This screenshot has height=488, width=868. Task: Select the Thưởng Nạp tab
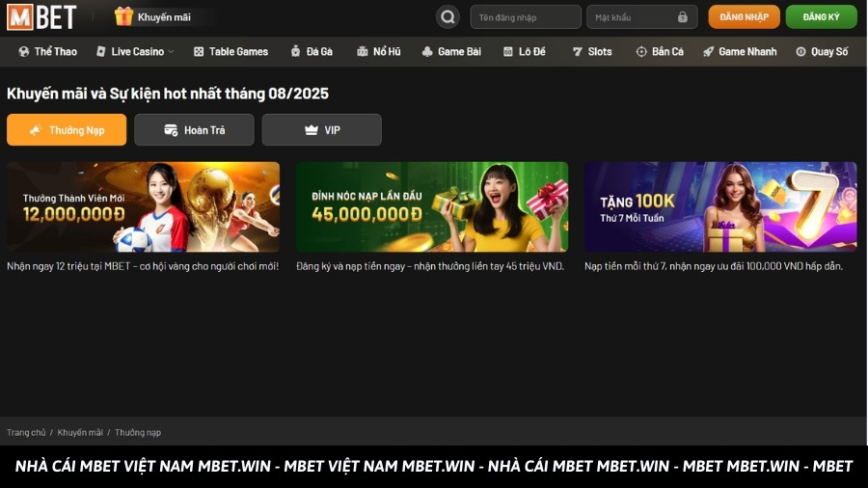coord(67,129)
